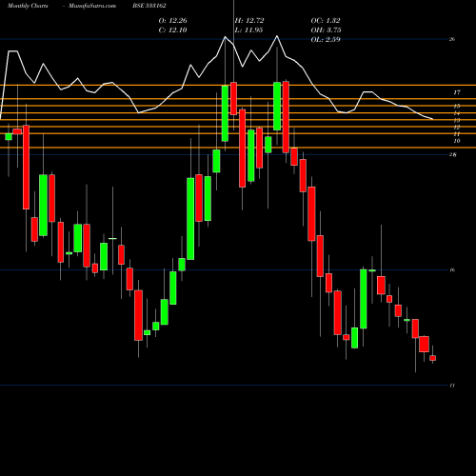Viewport: 476px width, 476px height.
Task: Click the "17" price axis label
Action: [x=457, y=92]
